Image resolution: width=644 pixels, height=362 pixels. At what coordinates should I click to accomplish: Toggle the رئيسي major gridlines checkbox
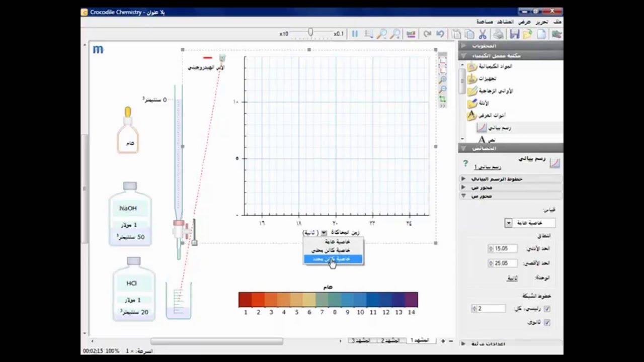pos(547,309)
